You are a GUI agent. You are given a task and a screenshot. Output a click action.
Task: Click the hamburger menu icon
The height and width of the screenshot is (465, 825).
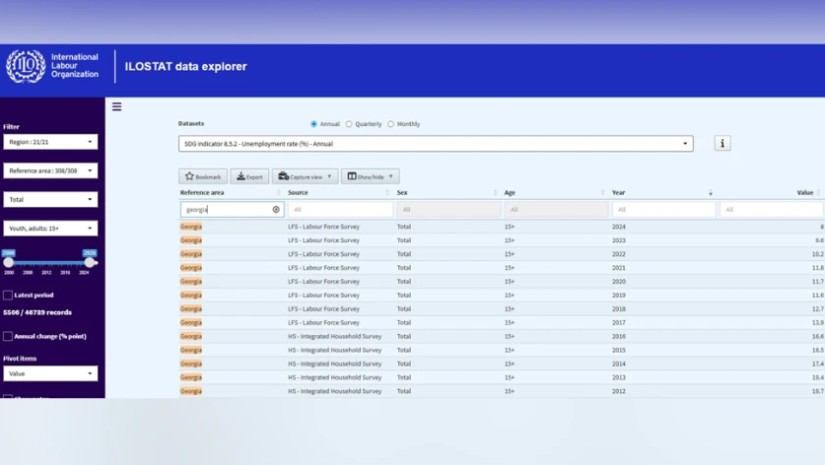(x=117, y=107)
